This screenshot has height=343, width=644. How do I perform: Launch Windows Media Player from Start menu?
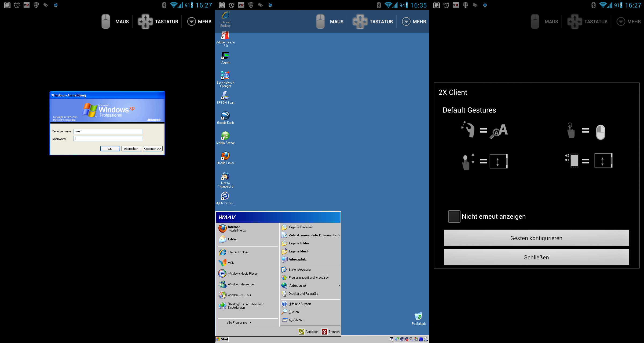click(247, 274)
